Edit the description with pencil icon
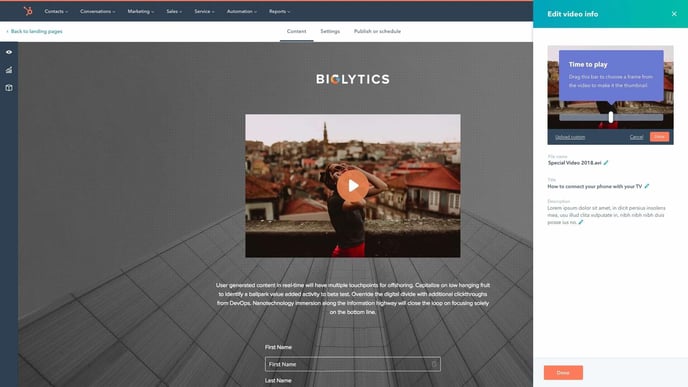This screenshot has width=688, height=387. point(581,222)
